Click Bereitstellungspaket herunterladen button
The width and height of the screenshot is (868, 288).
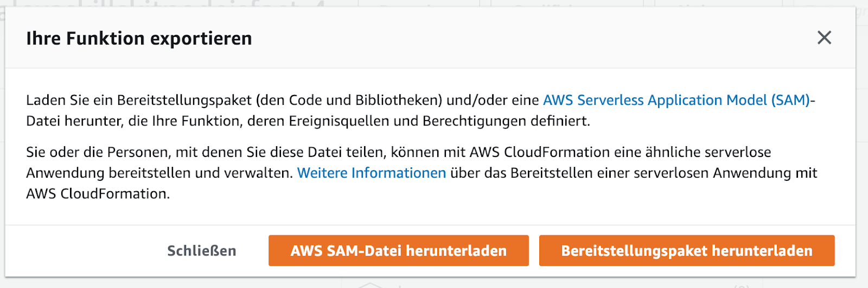pyautogui.click(x=686, y=251)
